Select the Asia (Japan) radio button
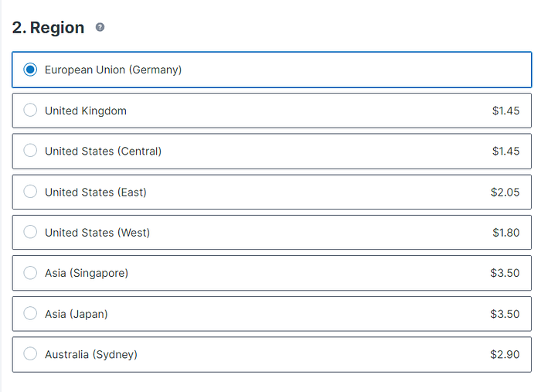The height and width of the screenshot is (392, 541). tap(30, 314)
